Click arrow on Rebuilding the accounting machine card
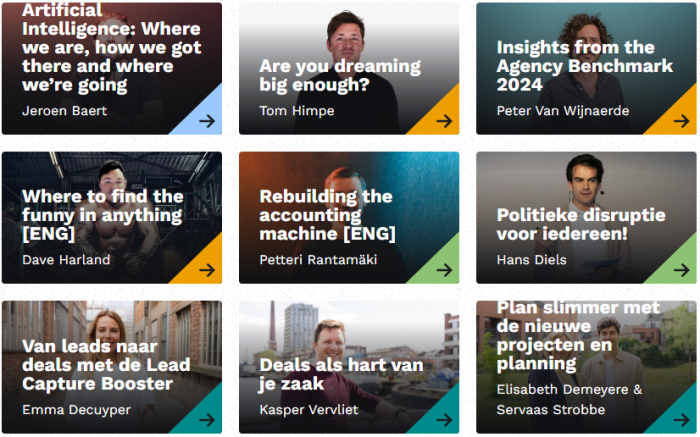The image size is (700, 437). click(444, 270)
